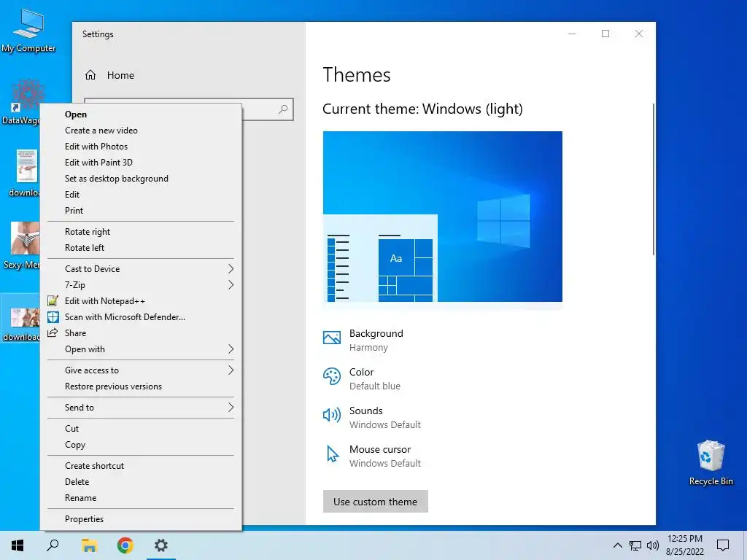Click the Settings window vertical scrollbar
The width and height of the screenshot is (747, 560).
654,179
